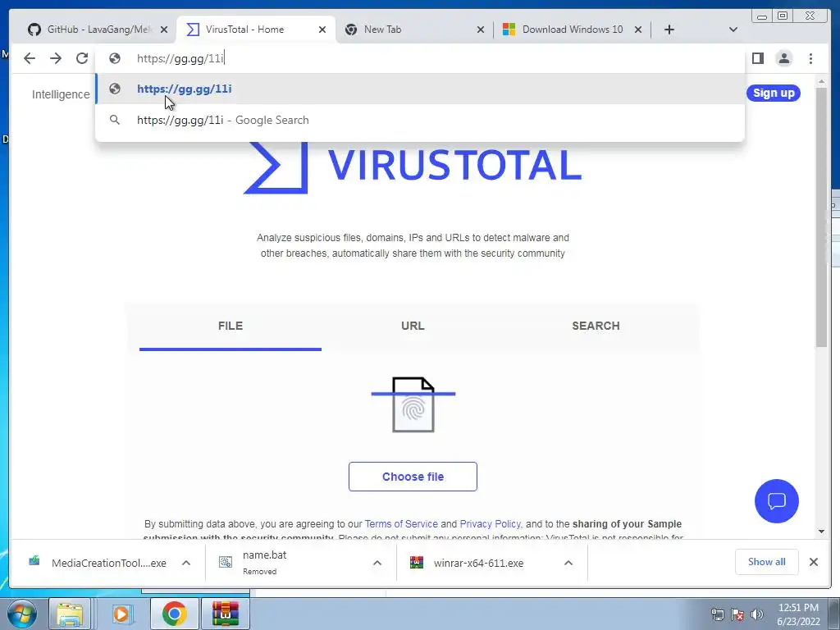
Task: Open Windows Explorer from the taskbar
Action: [x=71, y=614]
